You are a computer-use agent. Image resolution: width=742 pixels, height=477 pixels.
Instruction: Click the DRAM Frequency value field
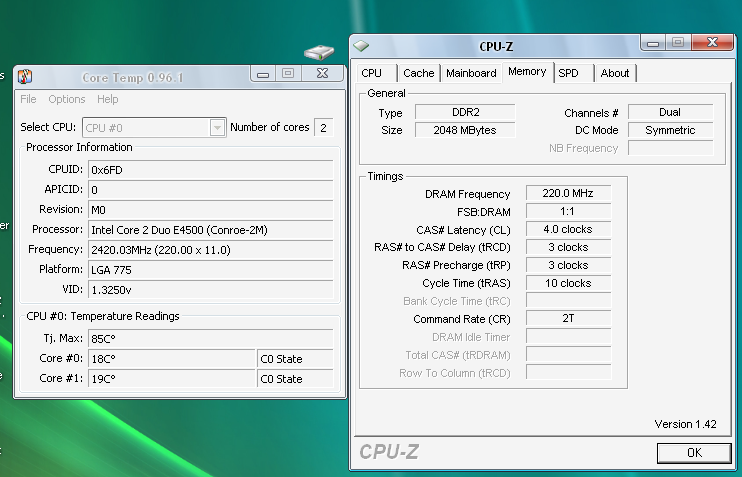click(568, 194)
